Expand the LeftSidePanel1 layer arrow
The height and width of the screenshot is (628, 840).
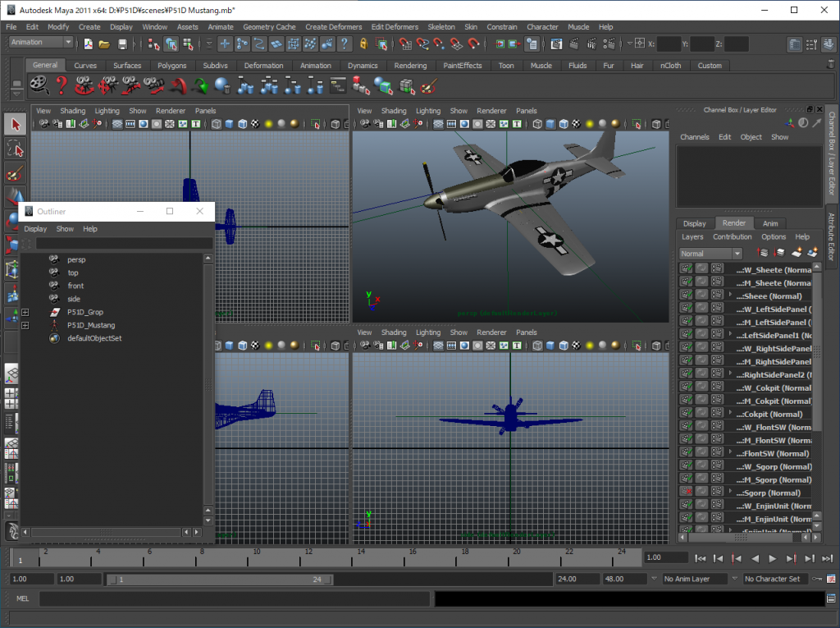[x=729, y=334]
